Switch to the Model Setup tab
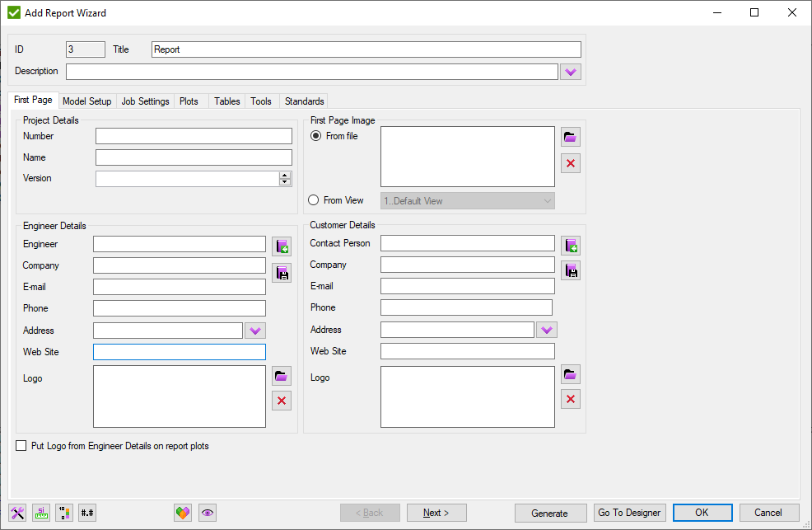 click(x=86, y=101)
